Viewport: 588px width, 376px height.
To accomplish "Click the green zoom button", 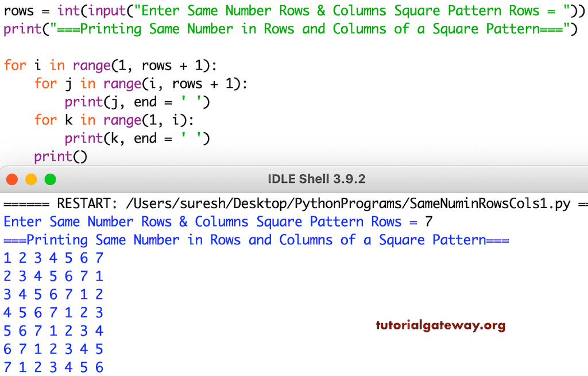I will (x=49, y=179).
